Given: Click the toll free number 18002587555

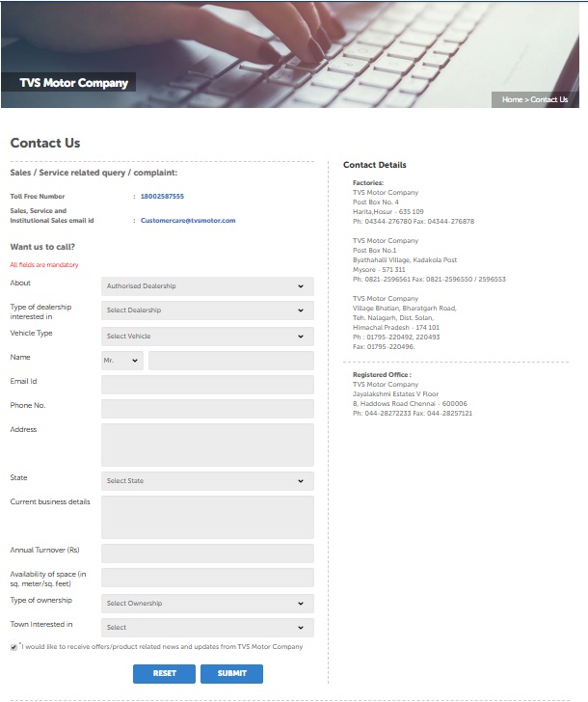Looking at the screenshot, I should click(162, 196).
